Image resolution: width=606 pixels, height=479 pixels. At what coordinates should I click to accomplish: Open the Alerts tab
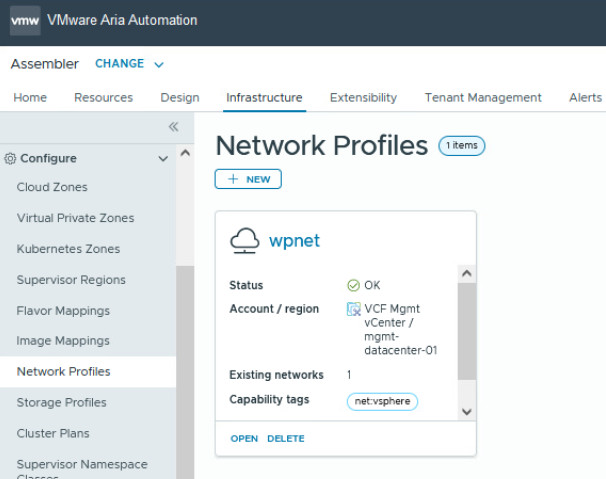586,97
